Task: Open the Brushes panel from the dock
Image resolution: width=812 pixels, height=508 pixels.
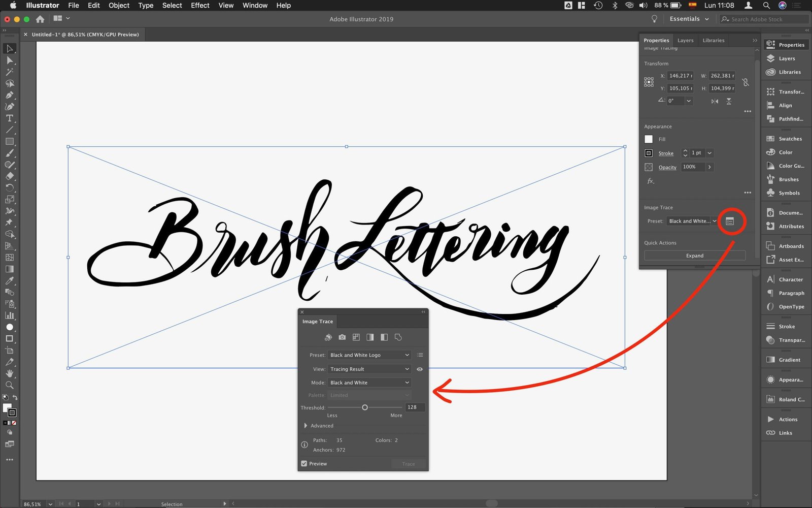Action: [x=785, y=179]
